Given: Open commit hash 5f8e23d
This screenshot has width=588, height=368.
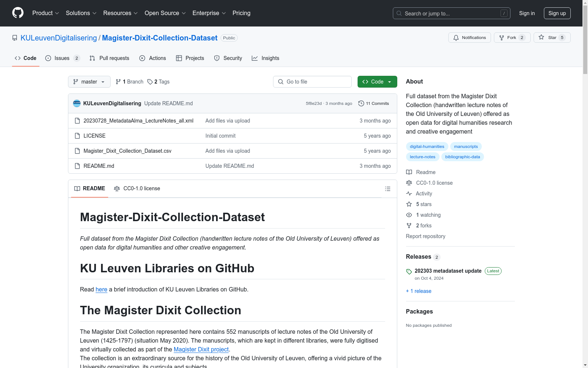Looking at the screenshot, I should [313, 103].
